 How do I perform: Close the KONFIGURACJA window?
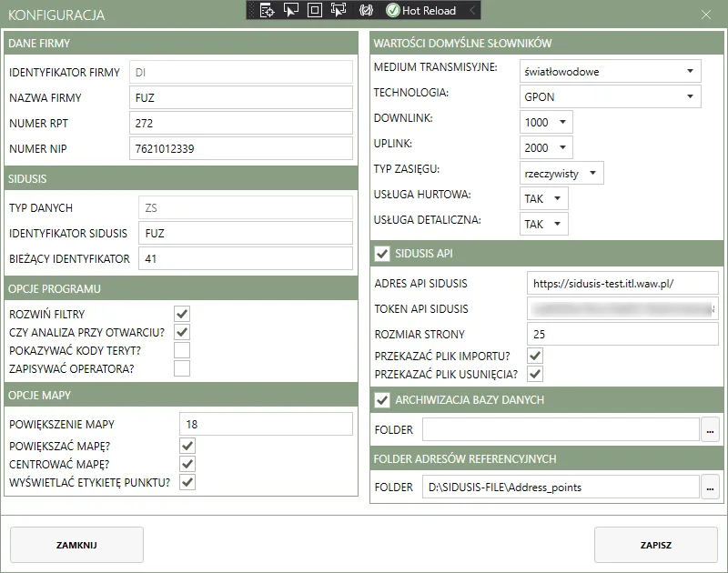[x=706, y=15]
